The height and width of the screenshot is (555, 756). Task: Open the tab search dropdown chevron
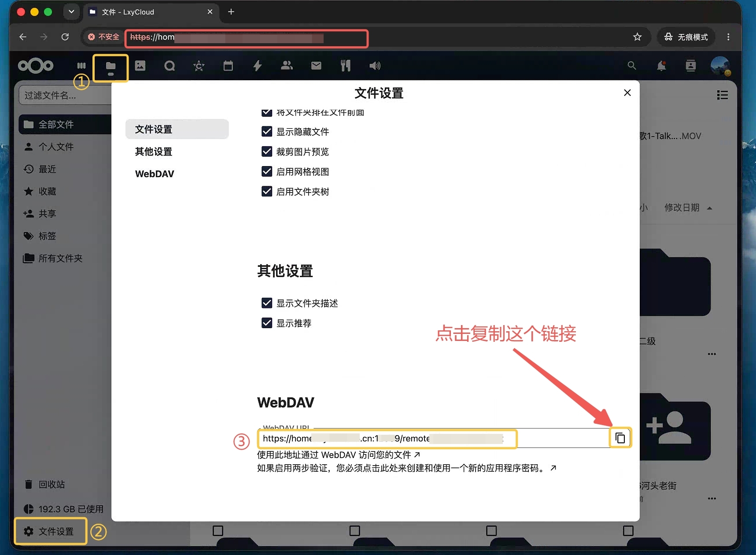71,11
